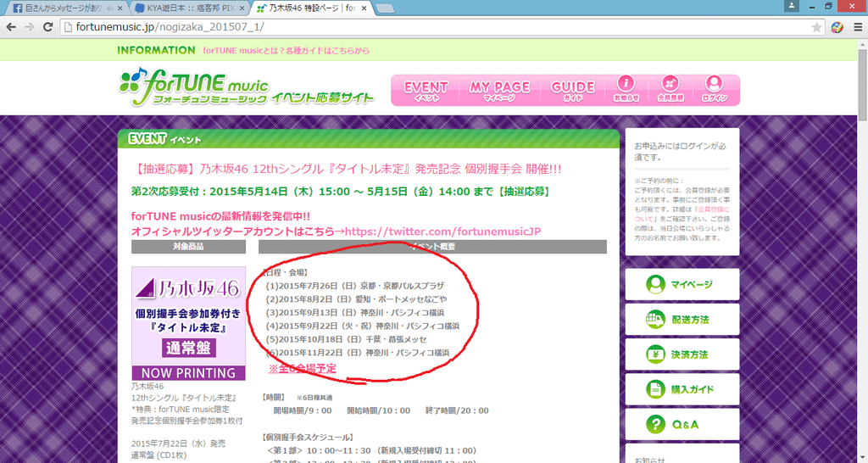Viewport: 868px width, 463px height.
Task: Click the colorful extension icon beside the star
Action: tap(837, 26)
